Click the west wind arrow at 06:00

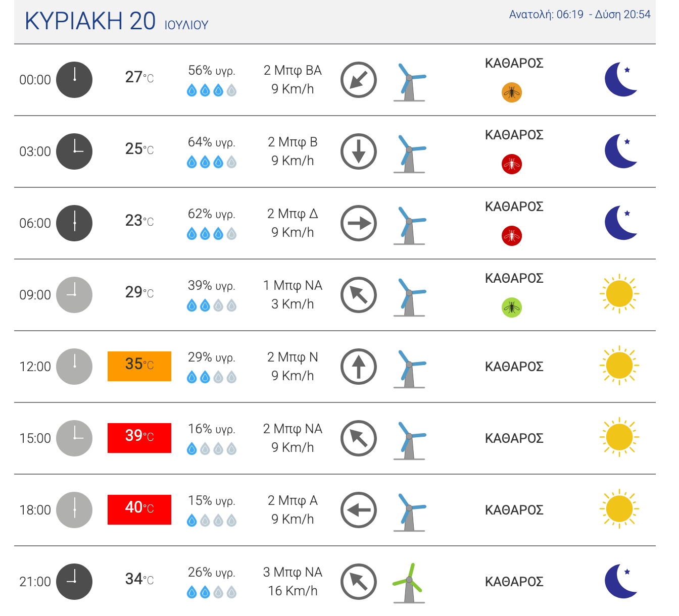pos(359,223)
